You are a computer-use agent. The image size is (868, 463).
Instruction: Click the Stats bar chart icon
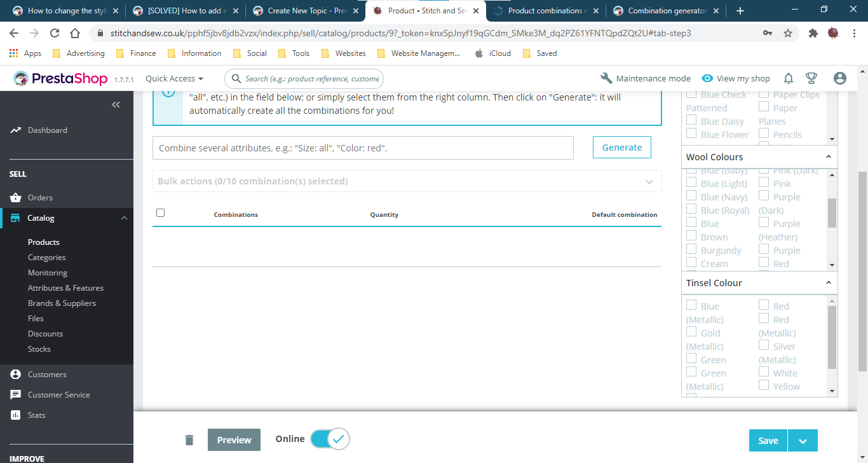[16, 415]
